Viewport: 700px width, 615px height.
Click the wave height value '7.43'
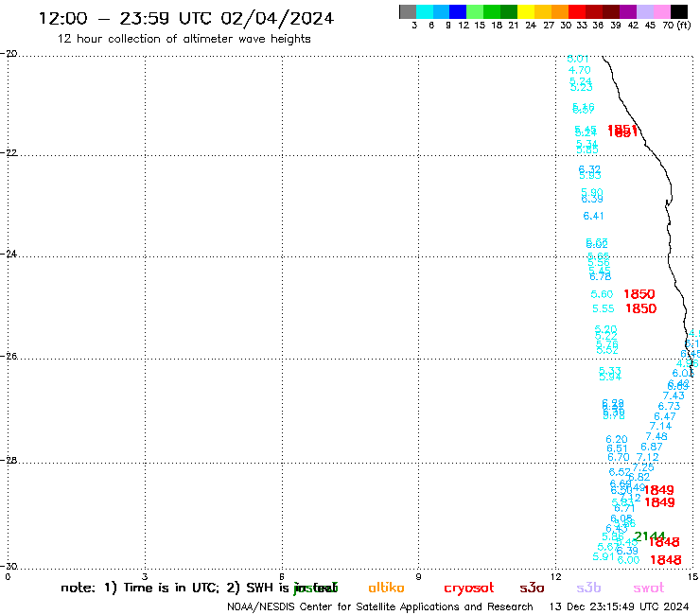(x=674, y=395)
